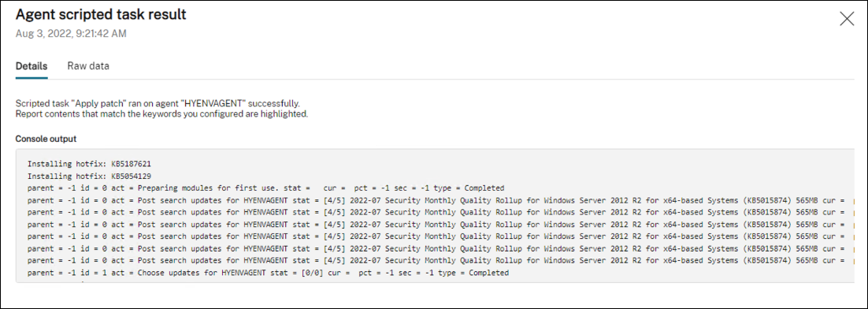Click the Console output heading
The width and height of the screenshot is (868, 309).
pyautogui.click(x=46, y=139)
